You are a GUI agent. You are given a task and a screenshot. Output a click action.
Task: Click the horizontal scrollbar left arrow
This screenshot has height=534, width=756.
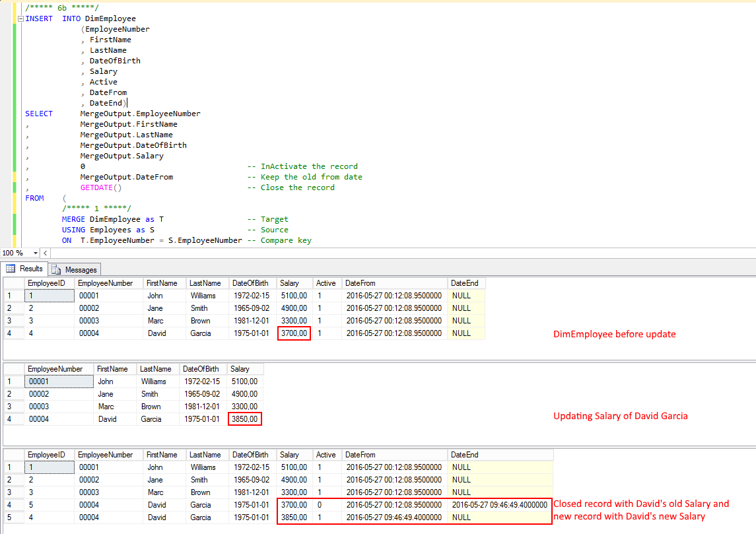[45, 253]
